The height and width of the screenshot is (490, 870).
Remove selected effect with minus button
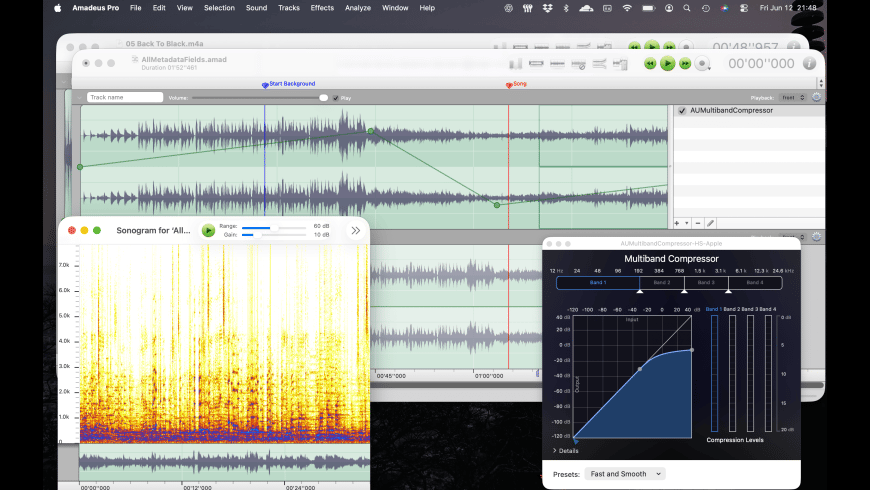[x=698, y=223]
